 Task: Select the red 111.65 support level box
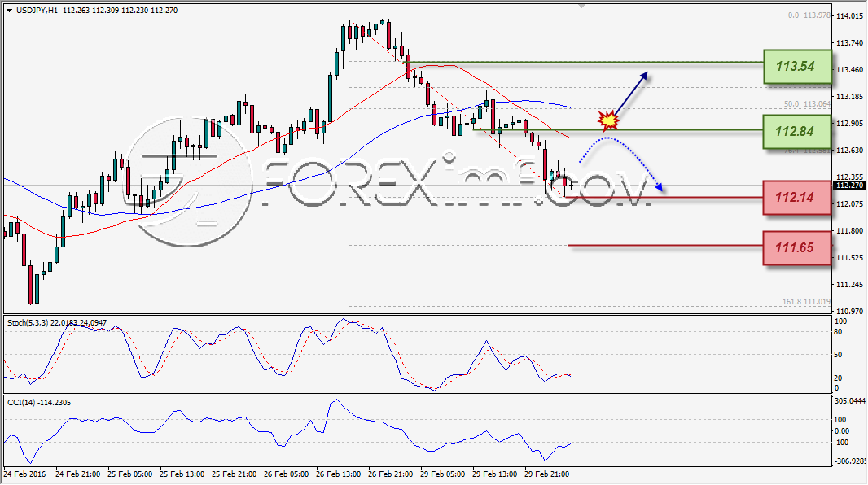click(x=797, y=247)
